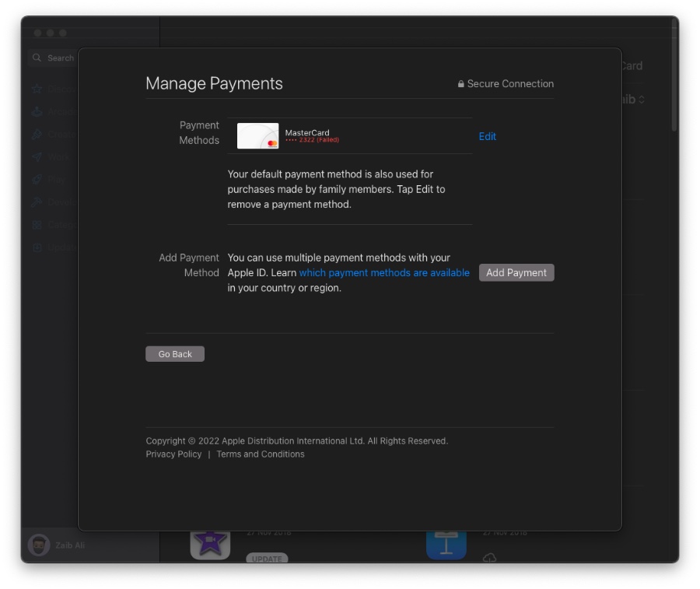Screen dimensions: 700x589
Task: Open Develop hammer icon in App Store sidebar
Action: [37, 202]
